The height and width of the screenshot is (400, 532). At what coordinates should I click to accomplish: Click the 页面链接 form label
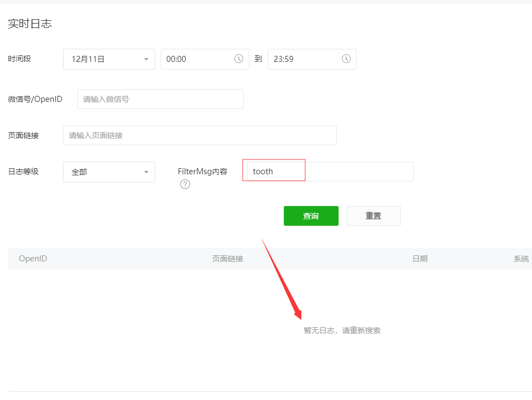click(24, 135)
